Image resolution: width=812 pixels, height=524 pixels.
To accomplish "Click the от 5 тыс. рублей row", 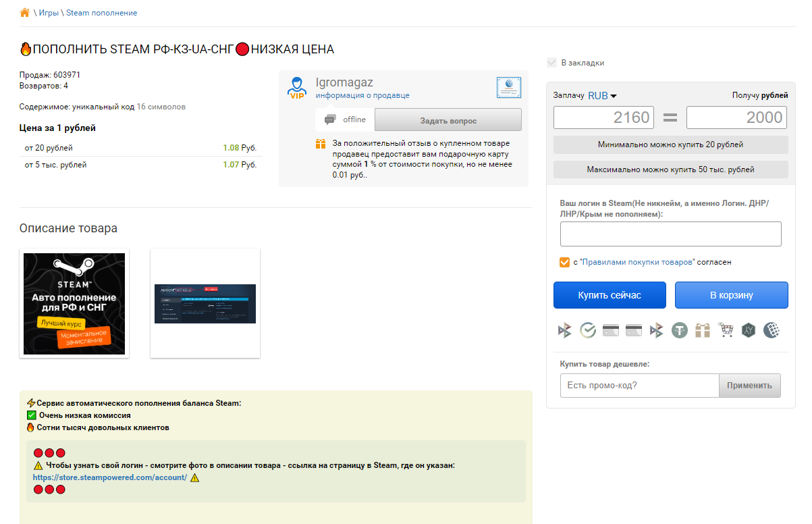I will point(141,165).
